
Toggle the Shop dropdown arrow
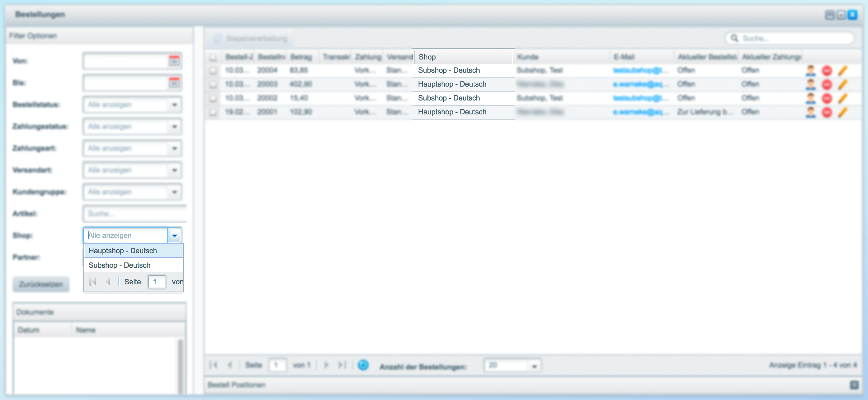(x=175, y=235)
